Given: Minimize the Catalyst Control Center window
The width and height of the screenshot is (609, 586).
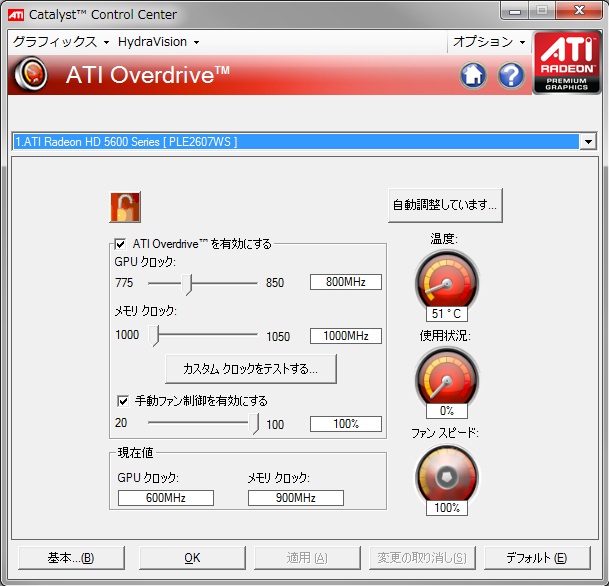Looking at the screenshot, I should pyautogui.click(x=515, y=11).
